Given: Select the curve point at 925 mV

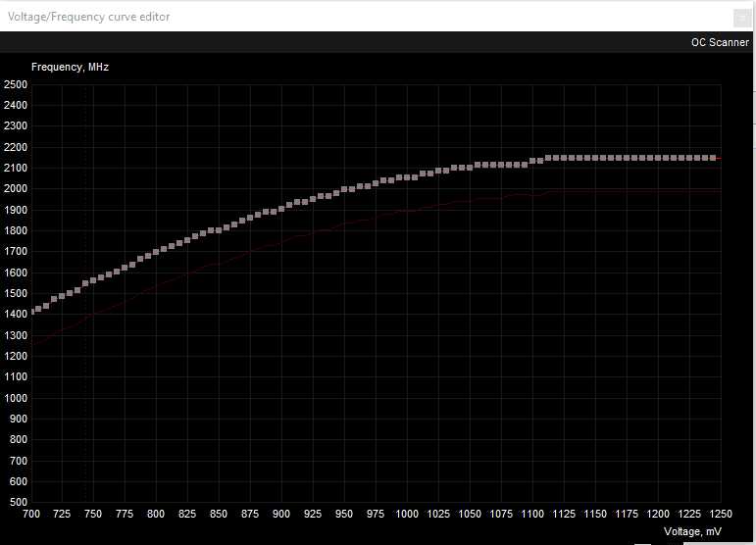Looking at the screenshot, I should (x=313, y=199).
